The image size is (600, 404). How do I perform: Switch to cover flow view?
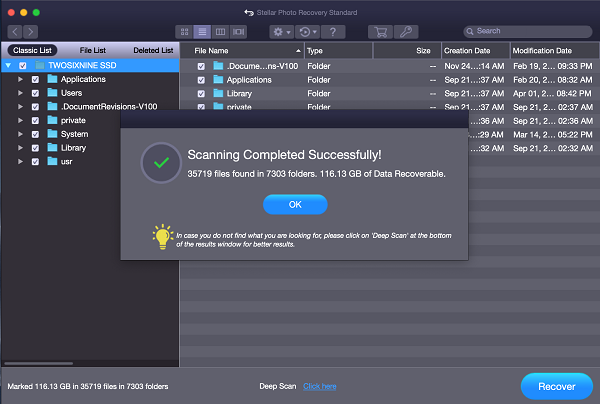coord(238,32)
